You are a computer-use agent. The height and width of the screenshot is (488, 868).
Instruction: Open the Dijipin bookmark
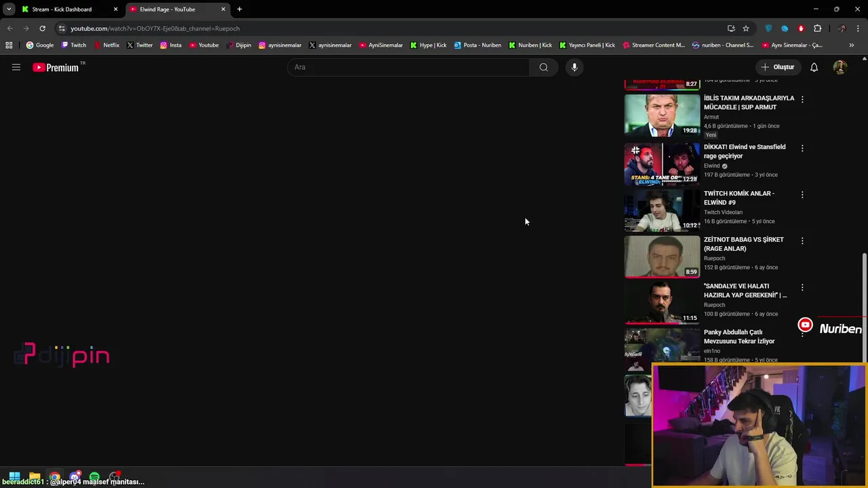pos(239,45)
